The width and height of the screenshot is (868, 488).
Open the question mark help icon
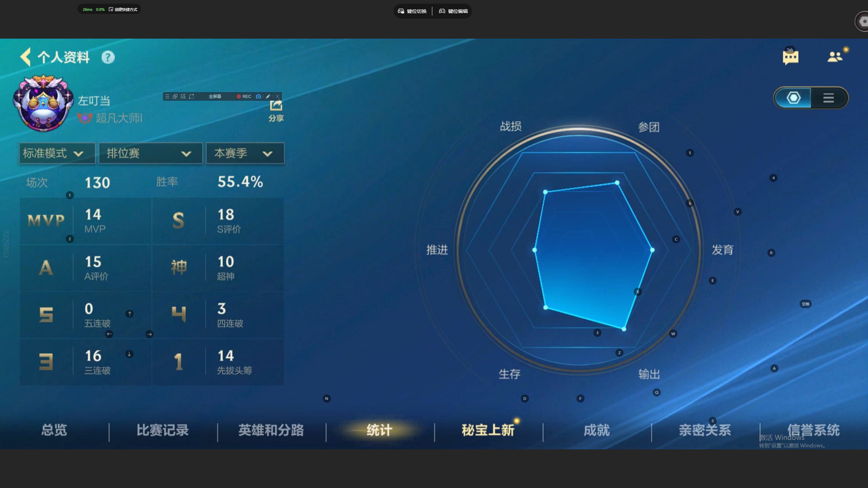pyautogui.click(x=108, y=57)
